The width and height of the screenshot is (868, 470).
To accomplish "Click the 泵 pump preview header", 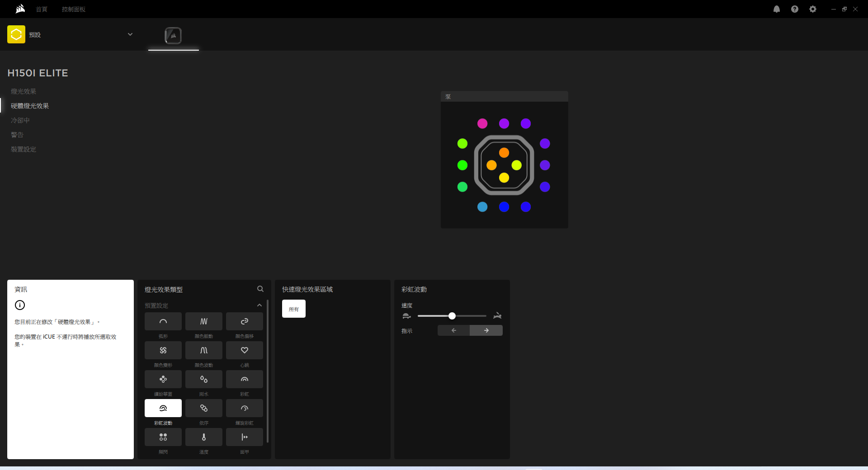I will coord(505,97).
